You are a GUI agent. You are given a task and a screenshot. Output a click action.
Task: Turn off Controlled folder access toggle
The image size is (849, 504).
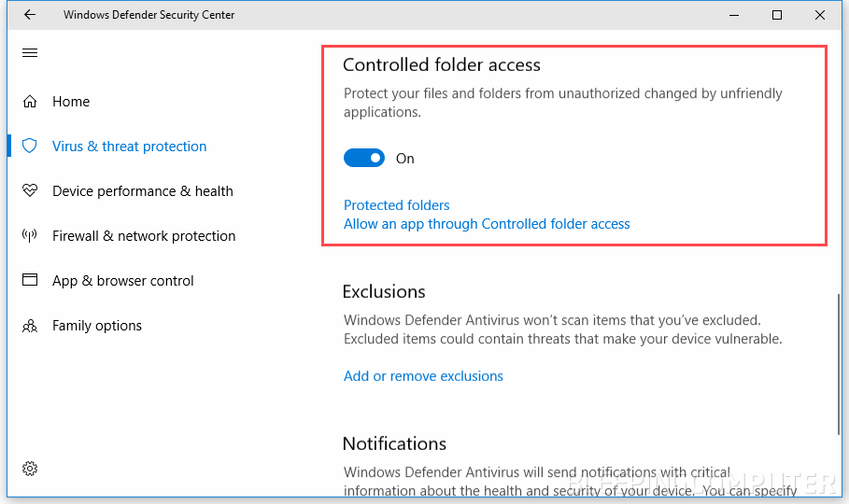click(364, 159)
